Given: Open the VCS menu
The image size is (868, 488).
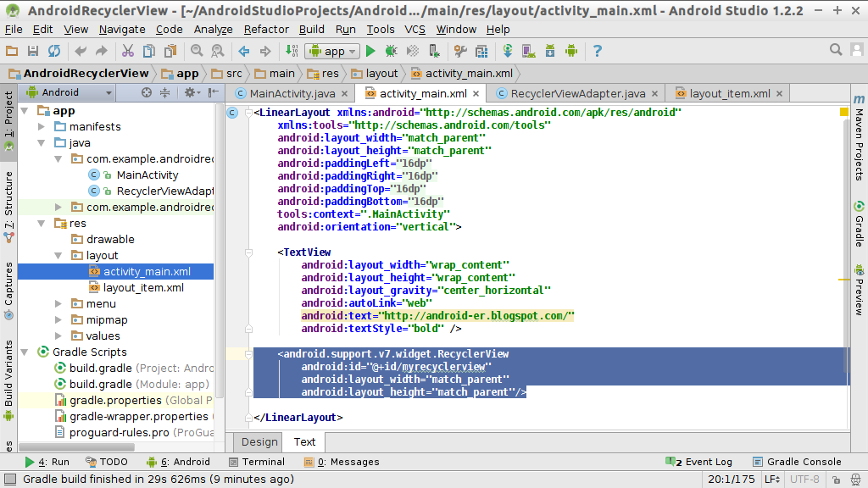Looking at the screenshot, I should [x=415, y=30].
